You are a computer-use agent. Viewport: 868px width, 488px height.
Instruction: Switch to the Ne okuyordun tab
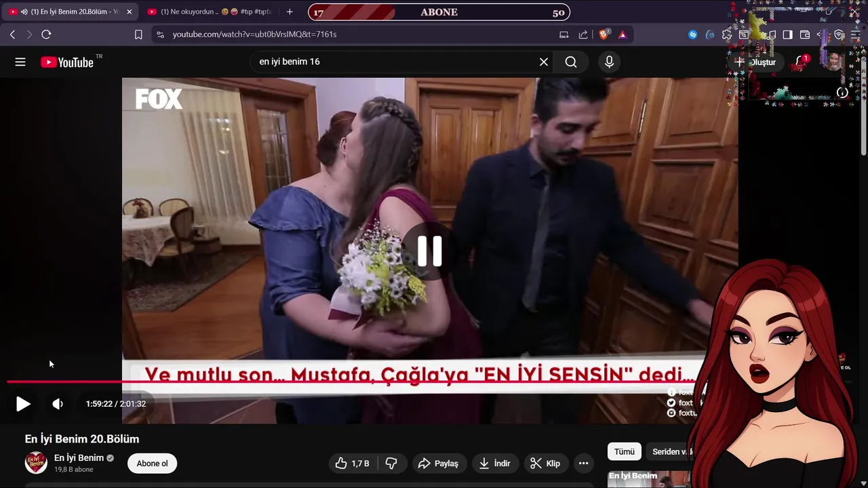click(x=209, y=12)
